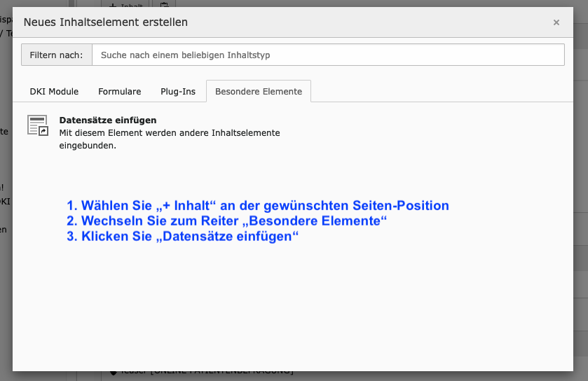
Task: Focus the content type search field
Action: coord(327,55)
